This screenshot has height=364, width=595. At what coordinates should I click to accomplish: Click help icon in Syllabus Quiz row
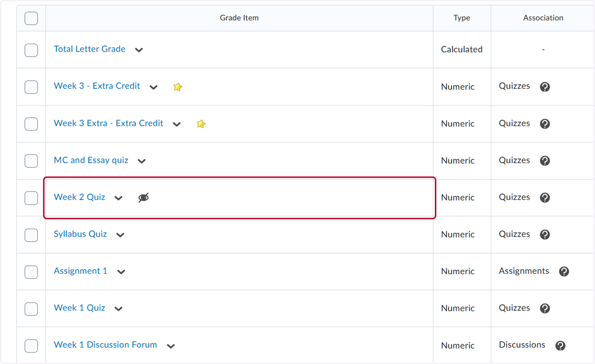(545, 235)
